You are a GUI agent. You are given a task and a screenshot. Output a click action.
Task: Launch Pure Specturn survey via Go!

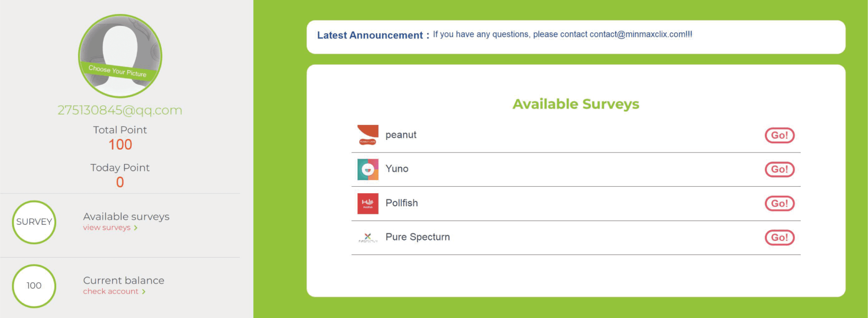[x=779, y=238]
